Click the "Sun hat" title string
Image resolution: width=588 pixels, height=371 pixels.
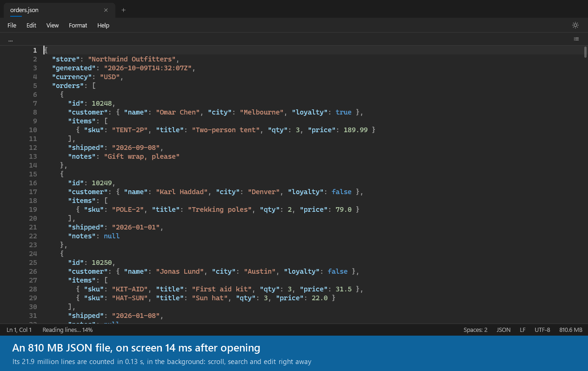coord(210,298)
